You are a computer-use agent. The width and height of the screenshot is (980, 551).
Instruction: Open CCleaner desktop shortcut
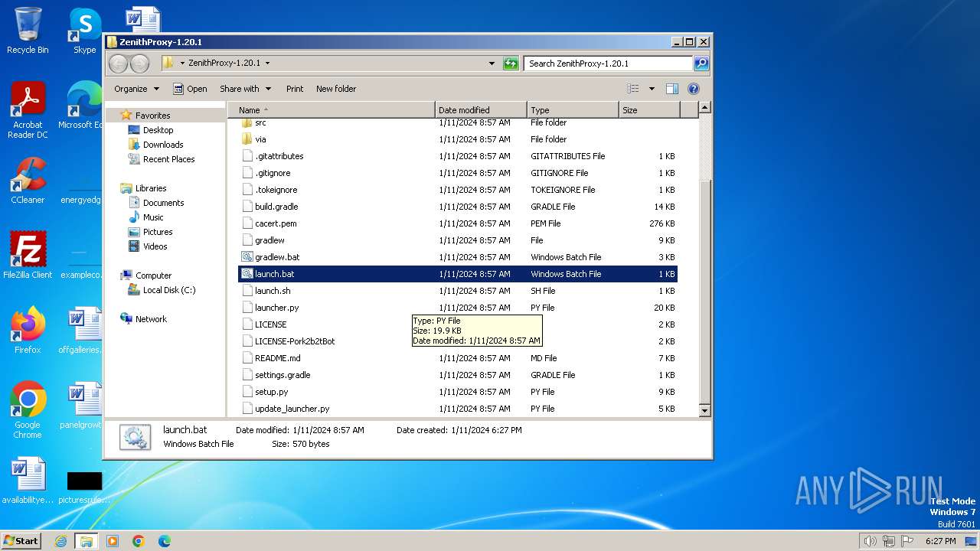(28, 181)
